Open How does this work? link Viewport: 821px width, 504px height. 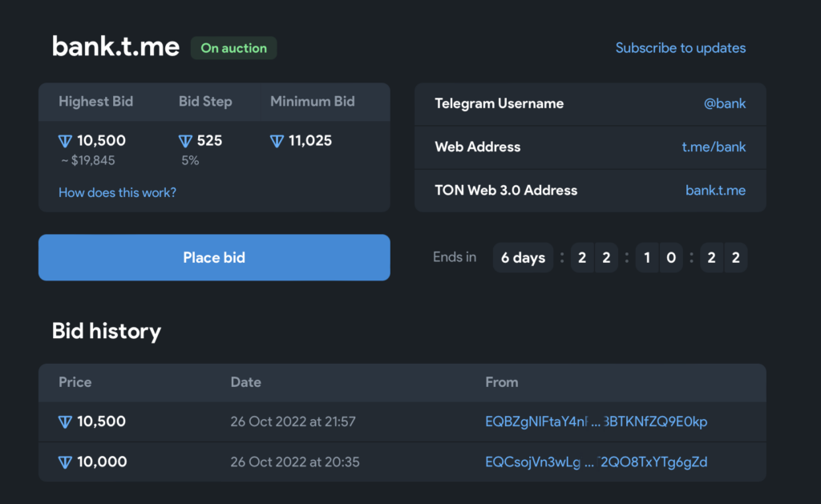click(117, 192)
